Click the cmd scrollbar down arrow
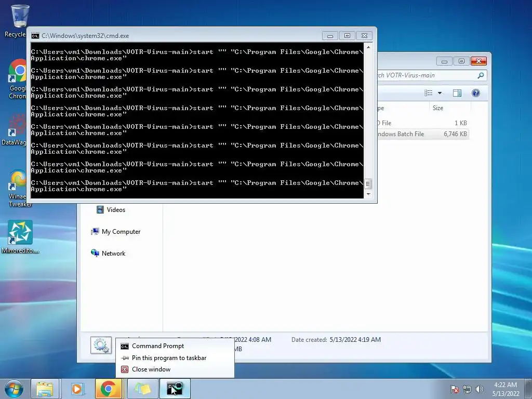 (x=368, y=194)
